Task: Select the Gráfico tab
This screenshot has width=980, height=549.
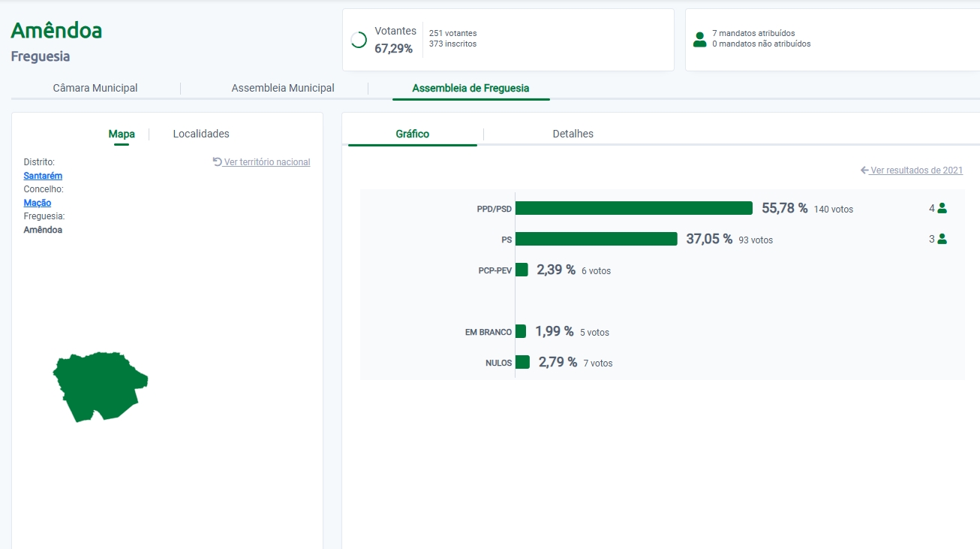Action: click(412, 134)
